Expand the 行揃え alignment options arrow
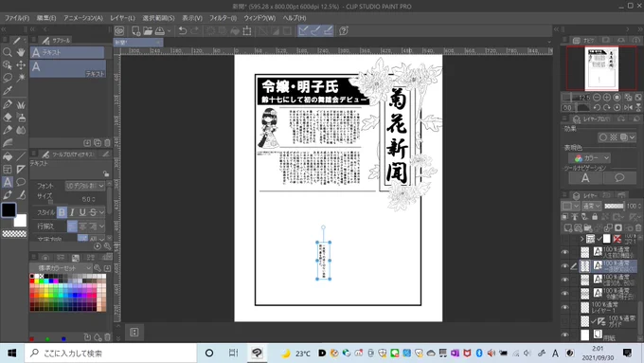644x363 pixels. click(x=102, y=227)
